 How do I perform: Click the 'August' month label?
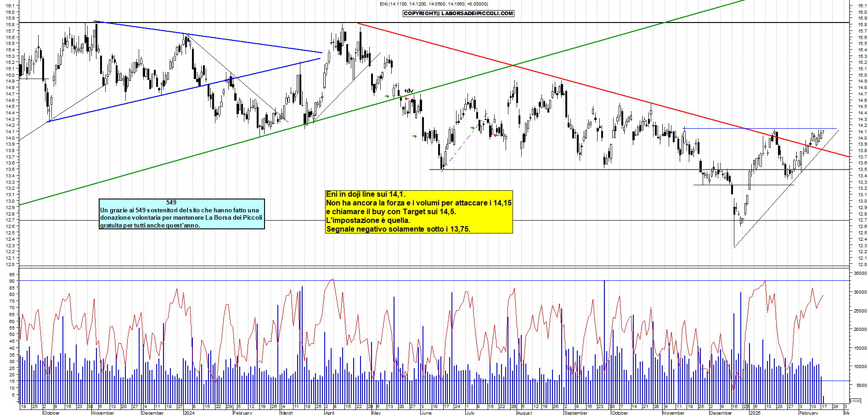[524, 413]
